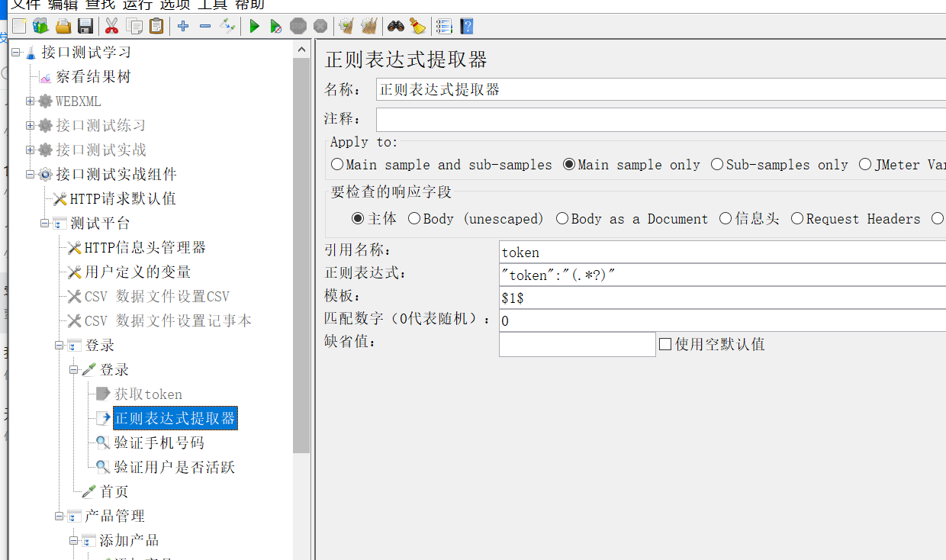
Task: Open the 选项 menu
Action: coord(174,5)
